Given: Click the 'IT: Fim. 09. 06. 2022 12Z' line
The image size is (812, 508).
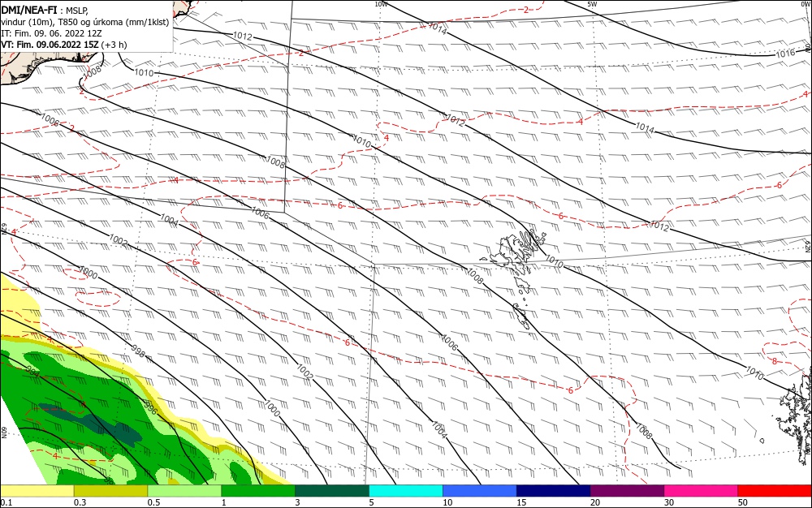Looking at the screenshot, I should [51, 33].
